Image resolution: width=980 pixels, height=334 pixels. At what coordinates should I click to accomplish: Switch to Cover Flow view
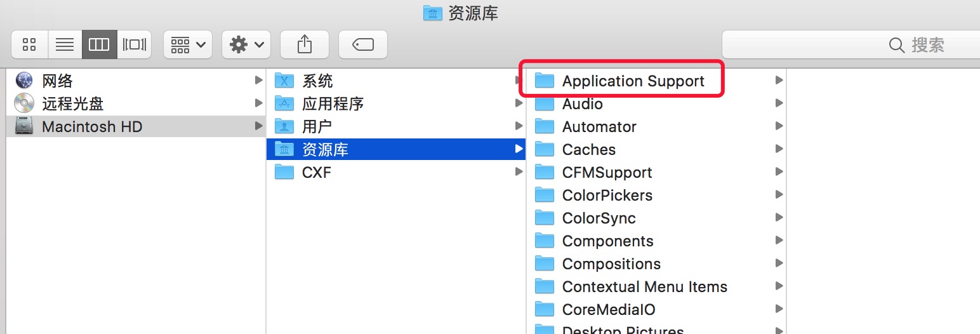[x=134, y=44]
